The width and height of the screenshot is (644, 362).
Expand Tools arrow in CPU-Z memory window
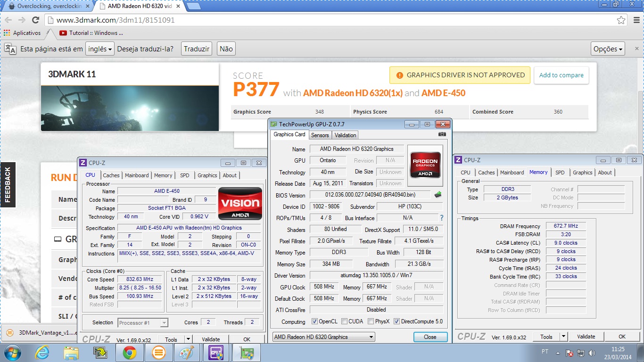[x=563, y=337]
